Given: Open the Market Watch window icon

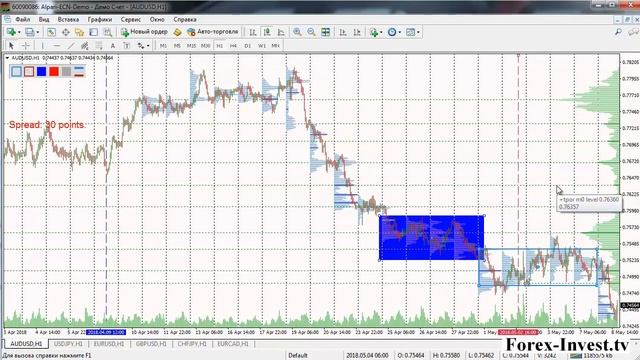Looking at the screenshot, I should pyautogui.click(x=51, y=32).
